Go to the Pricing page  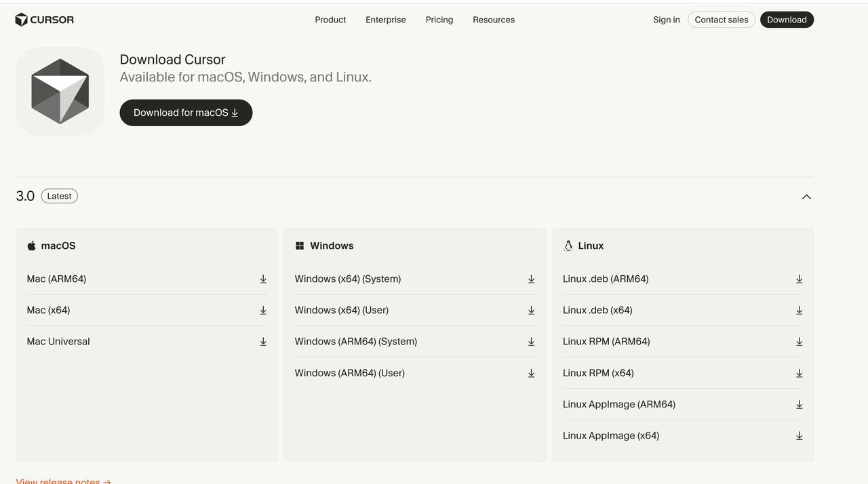click(x=439, y=20)
